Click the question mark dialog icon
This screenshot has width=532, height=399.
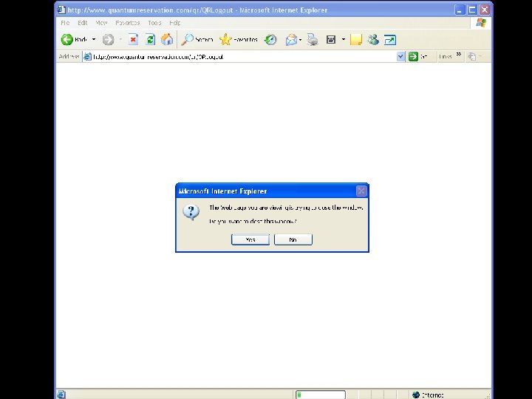191,212
